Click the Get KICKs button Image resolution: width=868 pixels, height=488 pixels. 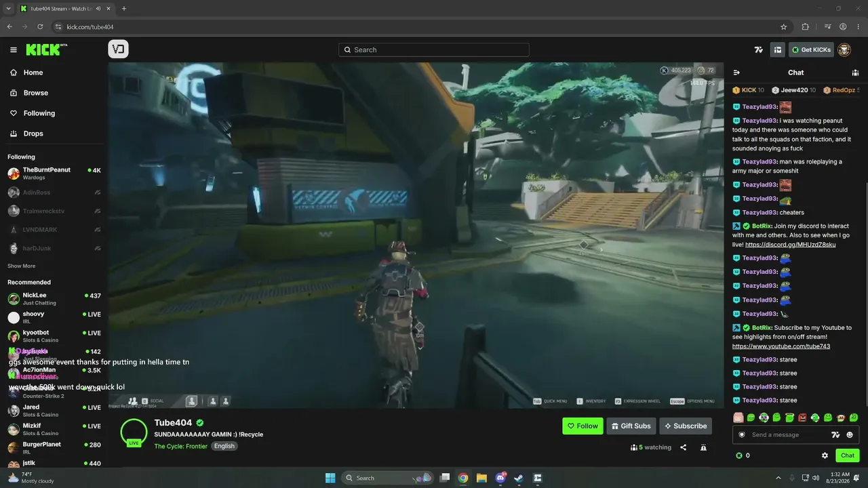click(811, 49)
